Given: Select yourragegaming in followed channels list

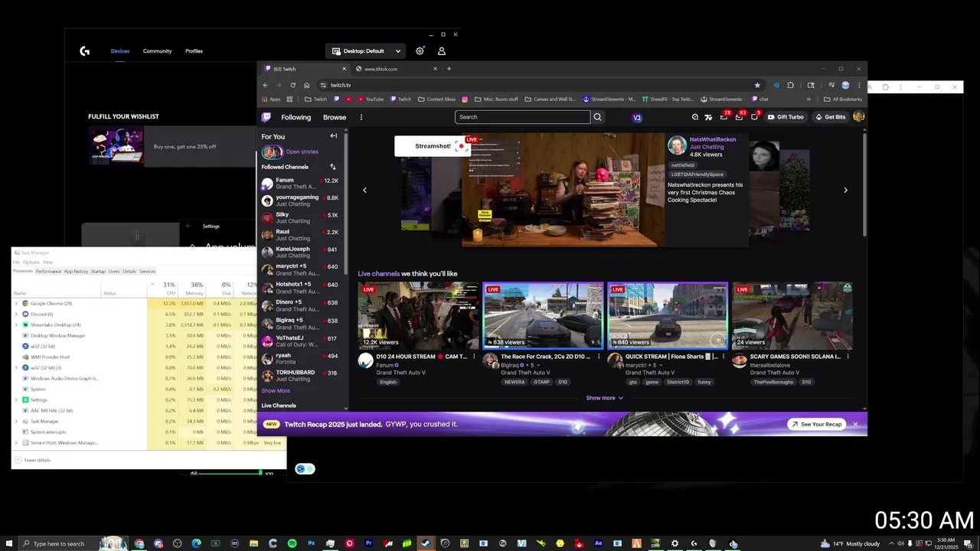Looking at the screenshot, I should [x=299, y=201].
